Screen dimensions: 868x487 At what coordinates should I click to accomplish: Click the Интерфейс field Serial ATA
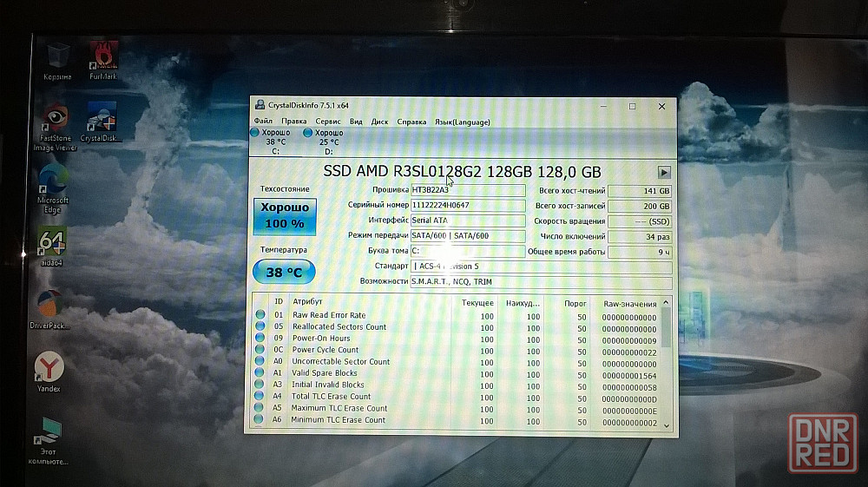click(468, 220)
